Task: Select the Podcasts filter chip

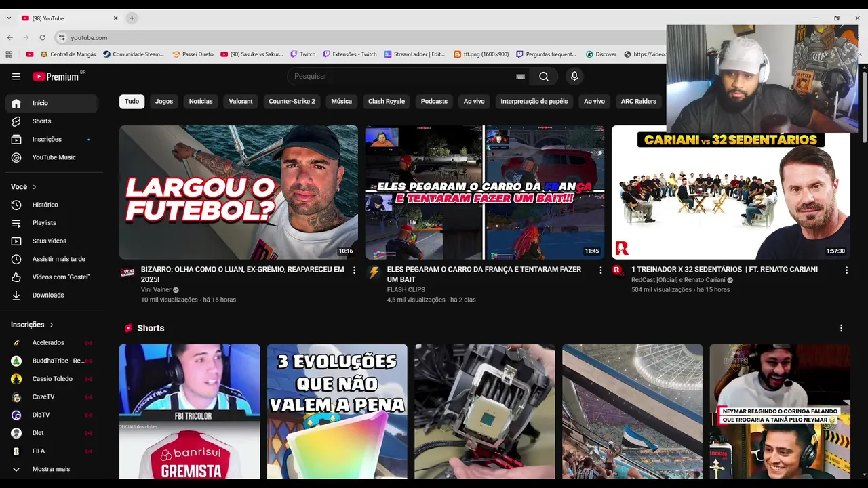Action: (434, 102)
